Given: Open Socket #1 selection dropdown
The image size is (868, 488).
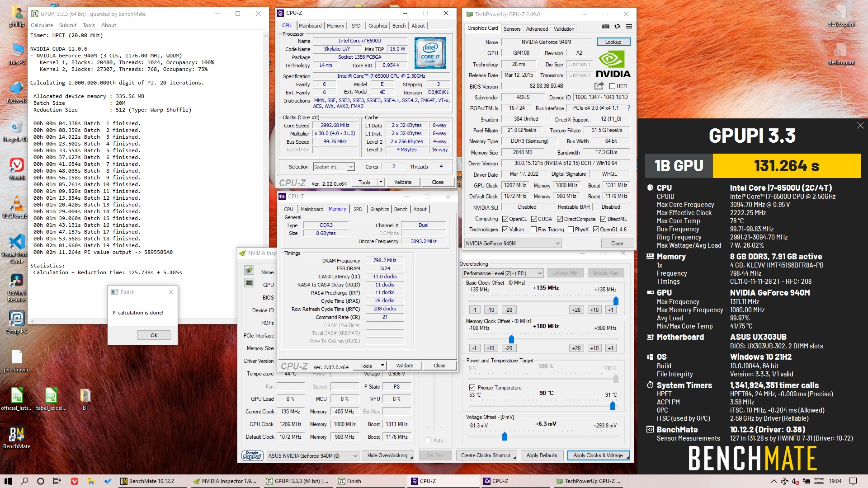Looking at the screenshot, I should 334,167.
